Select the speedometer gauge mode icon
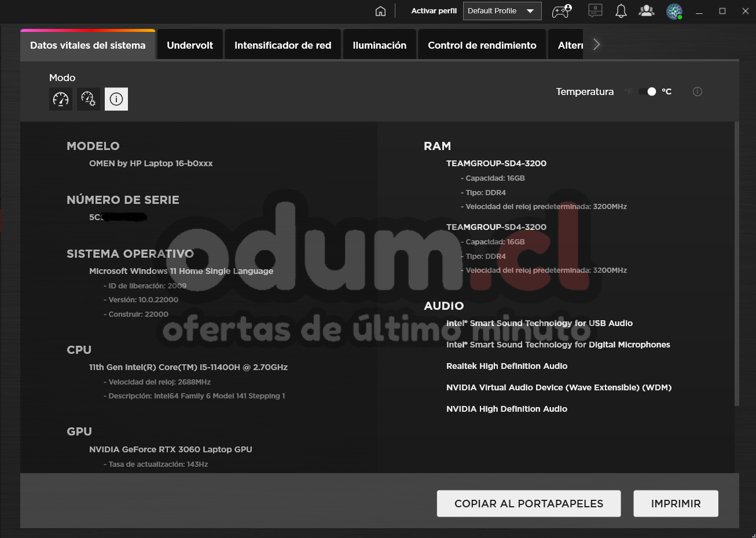The width and height of the screenshot is (756, 538). 61,99
